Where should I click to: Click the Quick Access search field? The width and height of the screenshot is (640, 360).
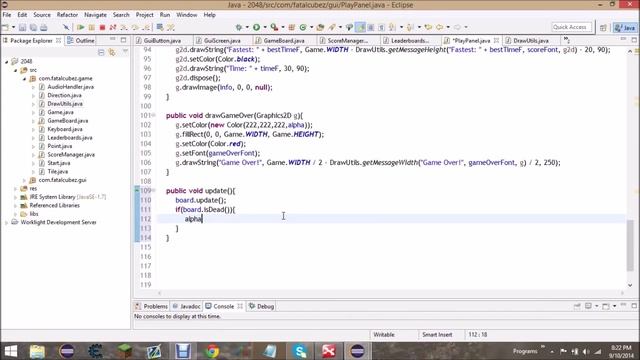coord(571,27)
